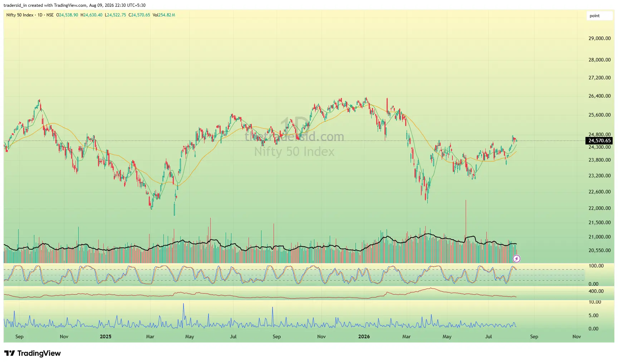Click the NSE exchange label
Image resolution: width=618 pixels, height=364 pixels.
pos(50,15)
